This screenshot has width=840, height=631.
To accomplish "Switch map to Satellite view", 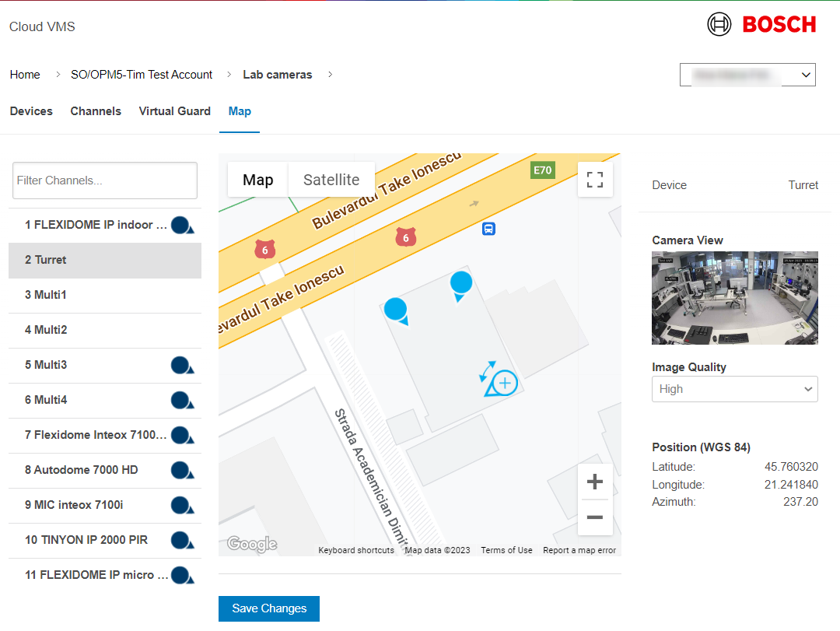I will [331, 180].
